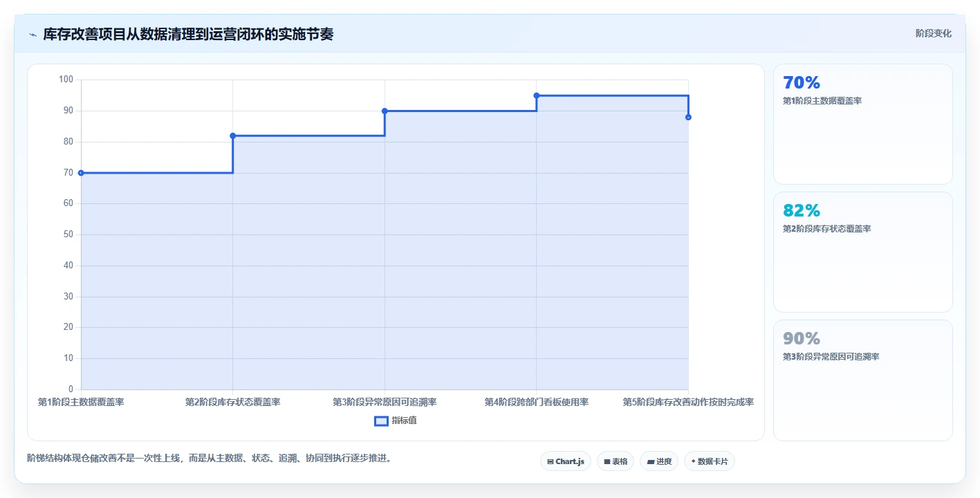Screen dimensions: 980x498
Task: Click the 90% value text
Action: coord(802,338)
